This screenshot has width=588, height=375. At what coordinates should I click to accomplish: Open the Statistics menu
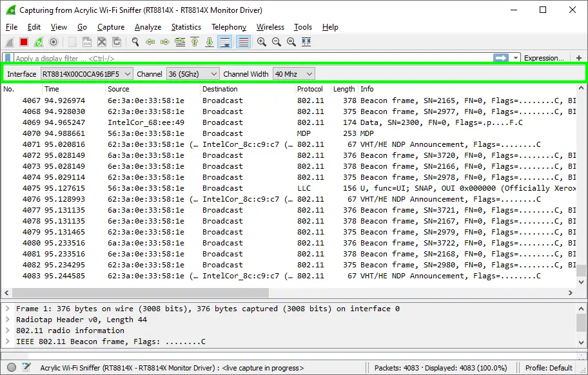[x=186, y=27]
